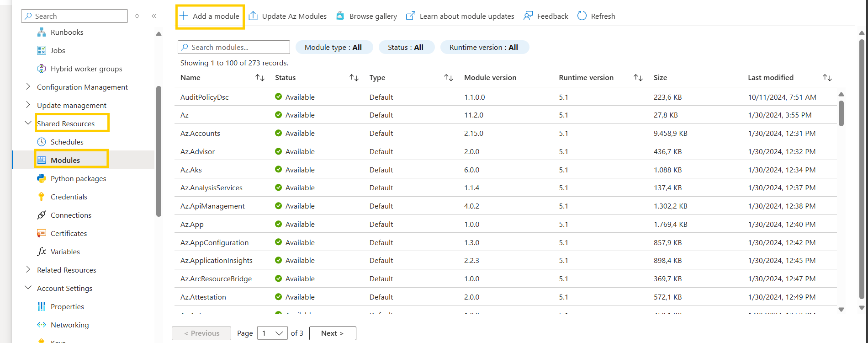Click the Jobs sidebar icon
868x343 pixels.
42,50
